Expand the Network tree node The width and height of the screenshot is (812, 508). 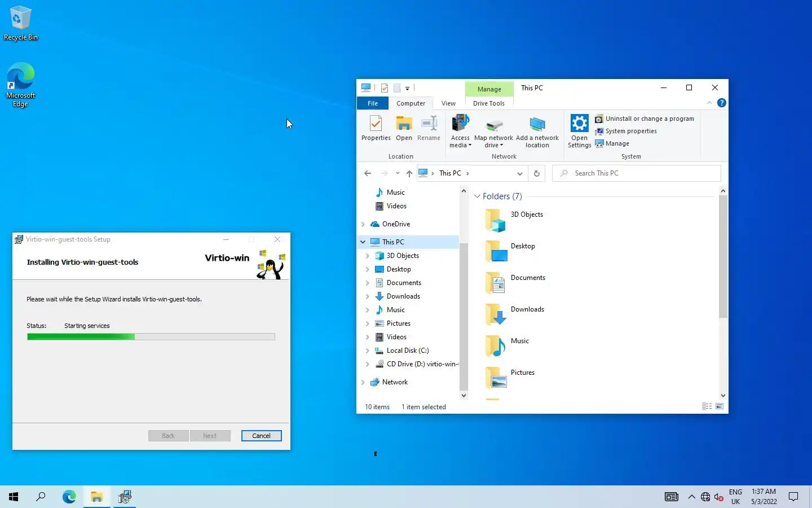[x=363, y=382]
